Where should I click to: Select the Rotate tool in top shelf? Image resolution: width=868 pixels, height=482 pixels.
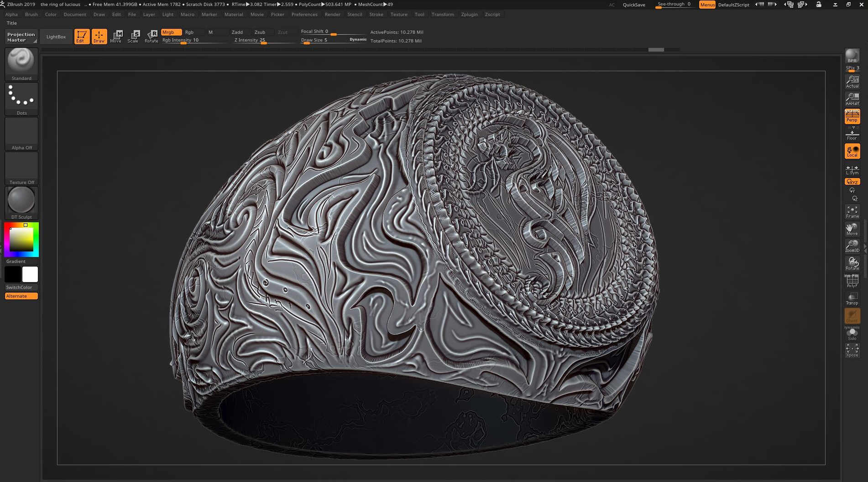151,37
